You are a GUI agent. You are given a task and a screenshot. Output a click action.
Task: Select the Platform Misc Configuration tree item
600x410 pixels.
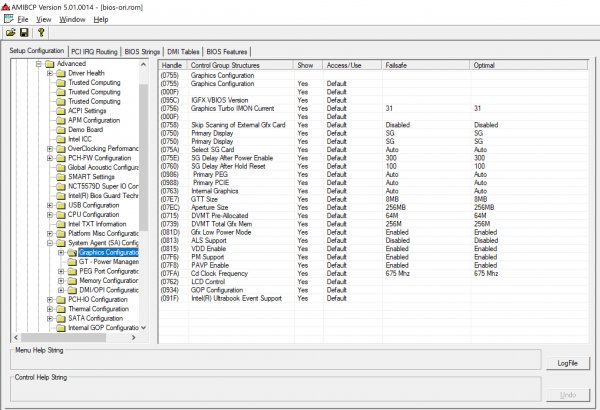[x=103, y=234]
